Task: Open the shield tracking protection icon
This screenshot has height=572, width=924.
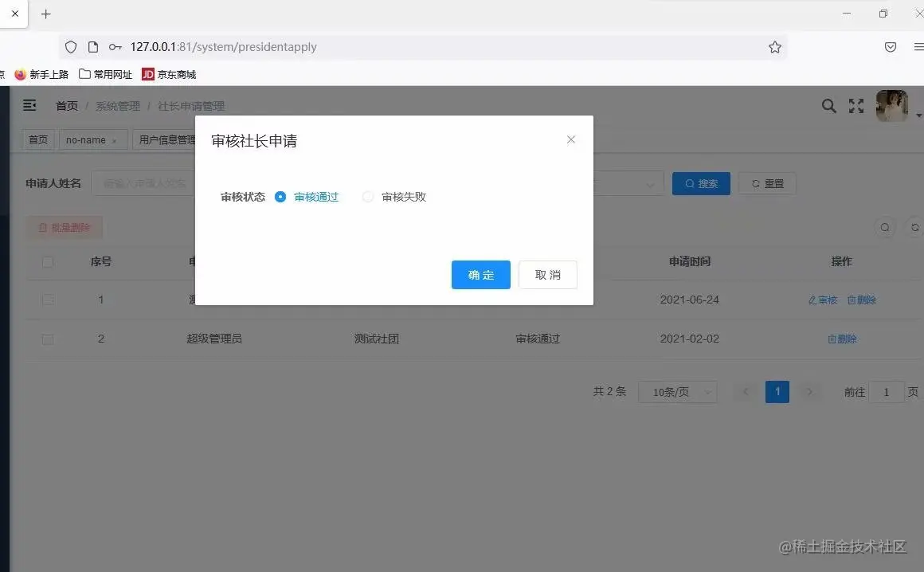Action: click(x=71, y=47)
